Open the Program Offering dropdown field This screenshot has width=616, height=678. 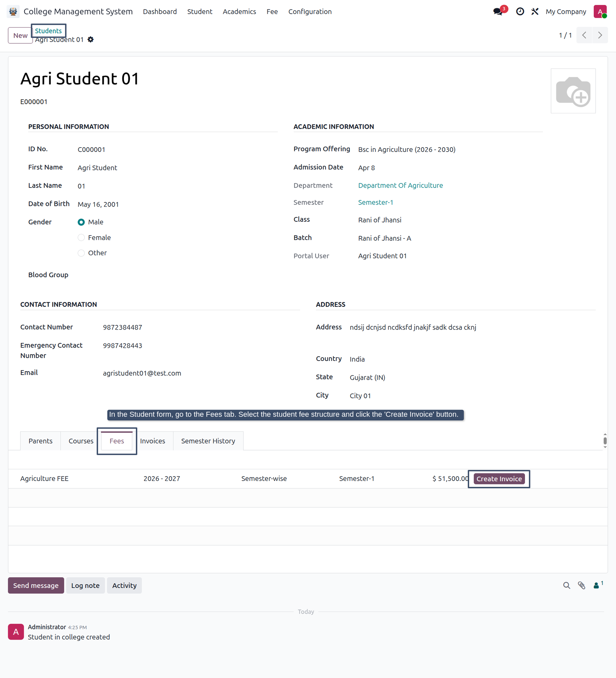tap(450, 149)
